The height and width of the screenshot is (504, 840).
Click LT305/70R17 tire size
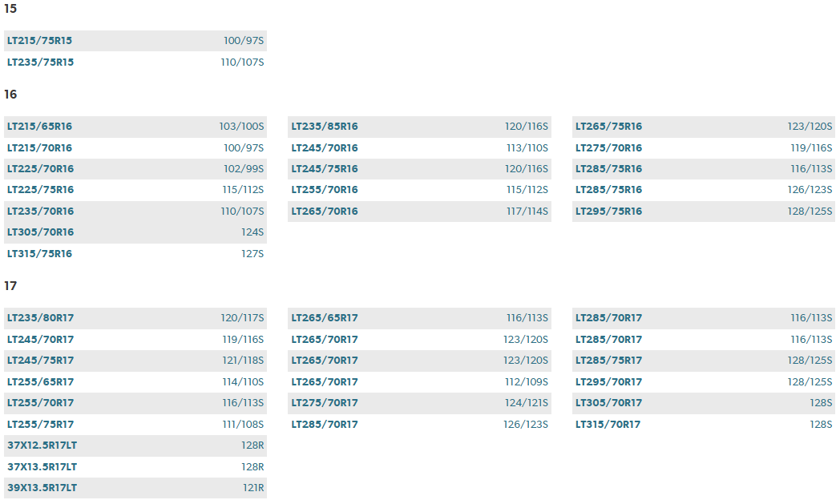pos(608,403)
